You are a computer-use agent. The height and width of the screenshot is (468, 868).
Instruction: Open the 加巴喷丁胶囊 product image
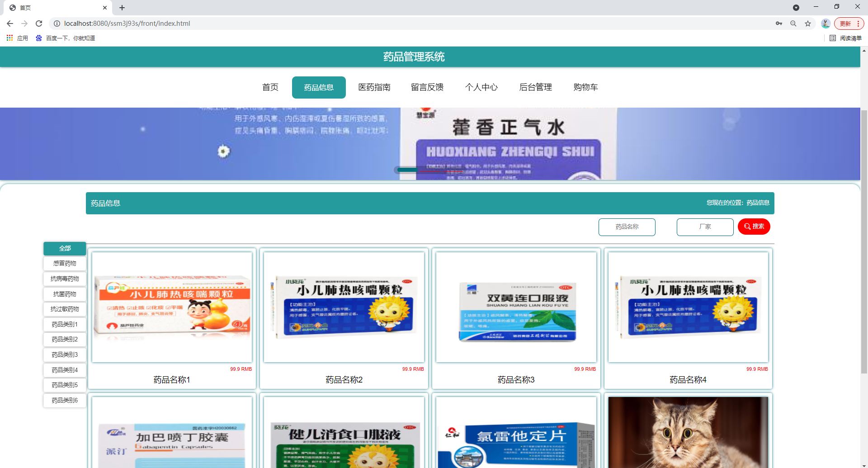[x=172, y=432]
